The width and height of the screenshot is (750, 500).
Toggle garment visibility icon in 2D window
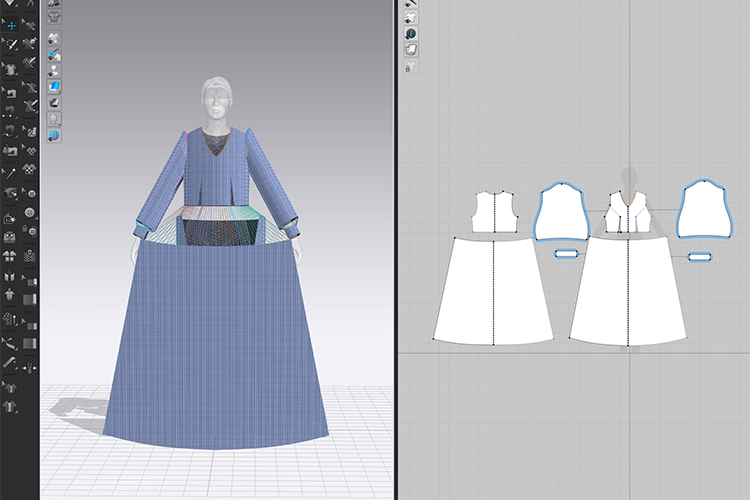coord(411,18)
